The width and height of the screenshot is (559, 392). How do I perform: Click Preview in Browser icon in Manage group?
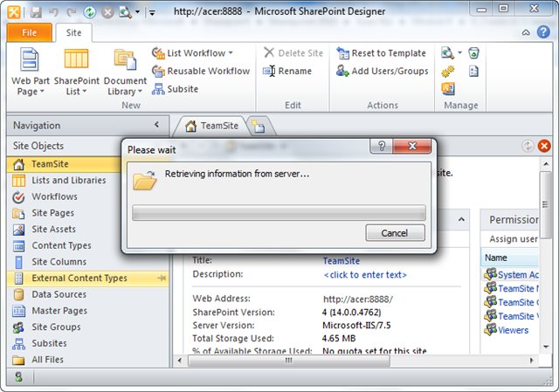(447, 53)
